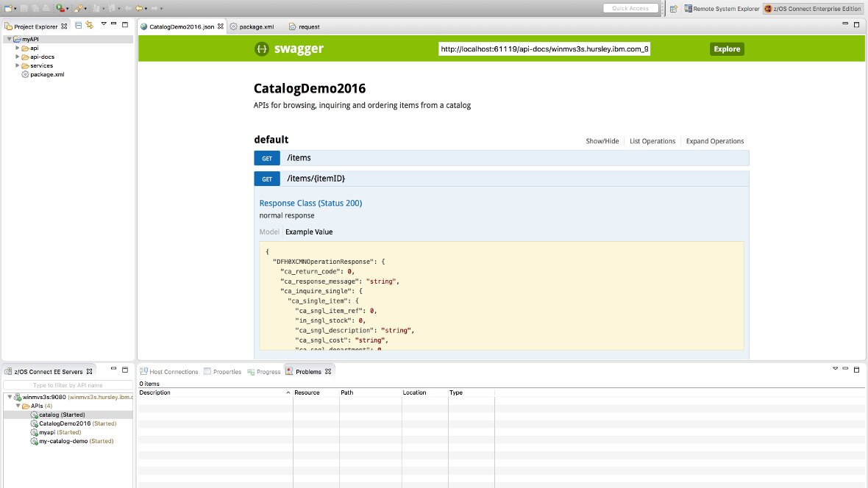Open Search using the flashlight toolbar icon

(x=77, y=7)
